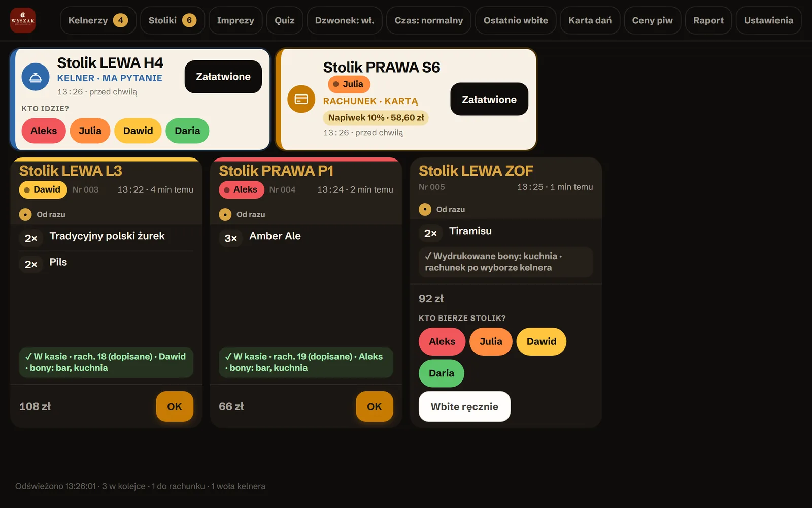Click the Odświeżono status line at the bottom
This screenshot has width=812, height=508.
(140, 486)
